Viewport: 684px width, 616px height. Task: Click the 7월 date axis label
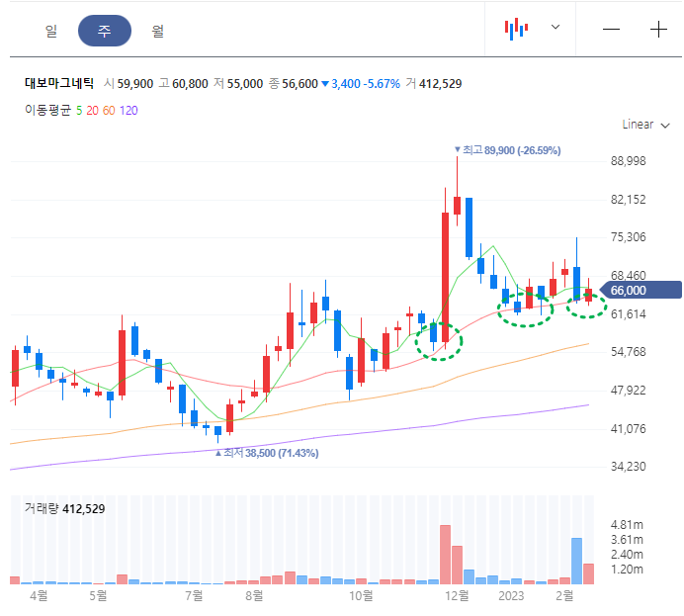click(194, 595)
